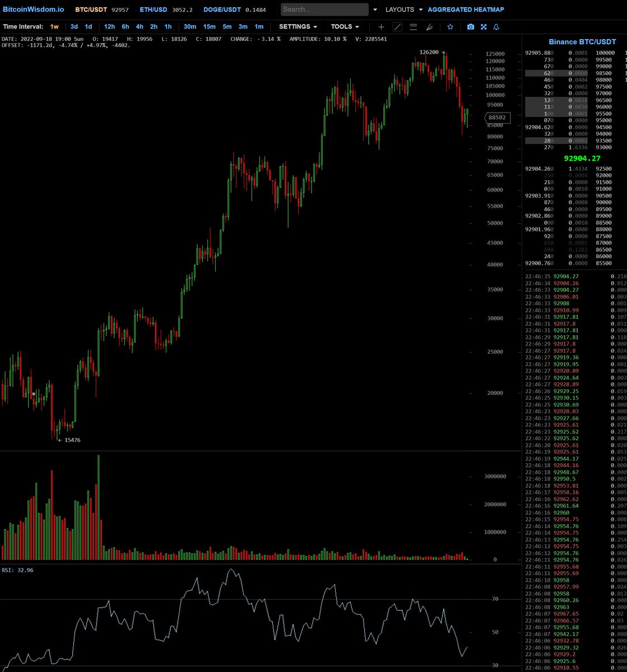
Task: Set time interval to 30m
Action: coord(190,26)
